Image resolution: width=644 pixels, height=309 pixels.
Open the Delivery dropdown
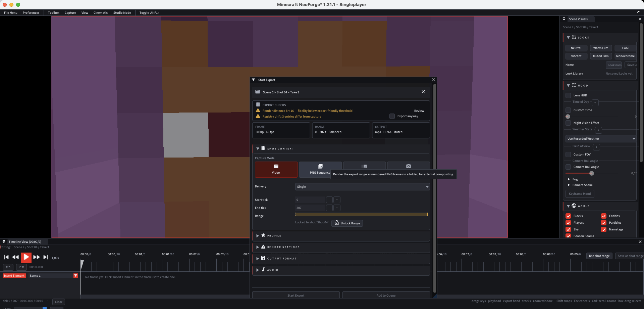pos(362,187)
